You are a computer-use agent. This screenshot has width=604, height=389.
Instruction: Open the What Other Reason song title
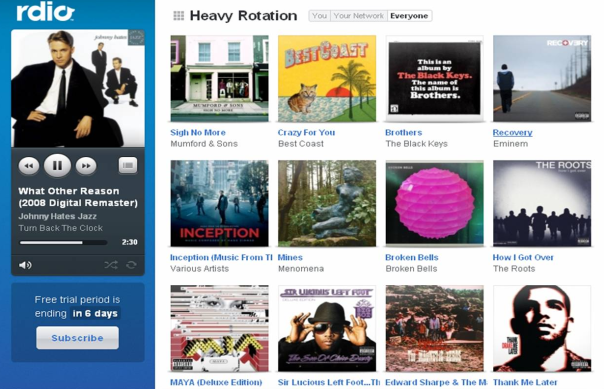[x=78, y=197]
